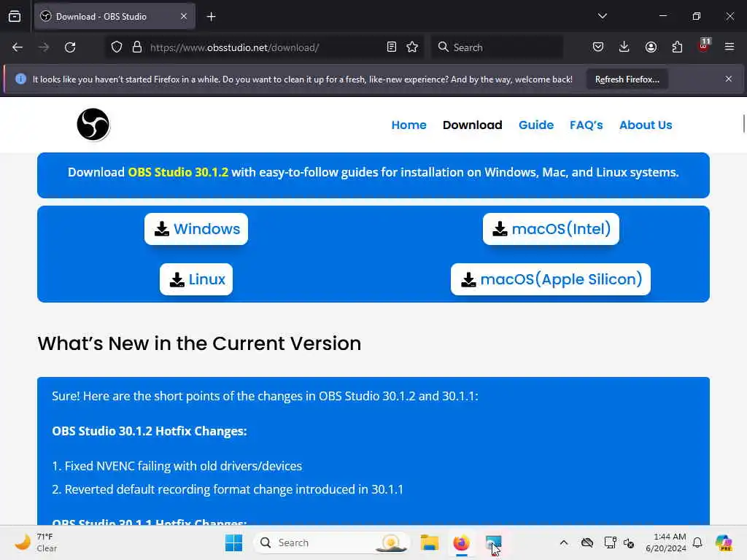Open the Firefox hamburger application menu
This screenshot has height=560, width=747.
[729, 47]
